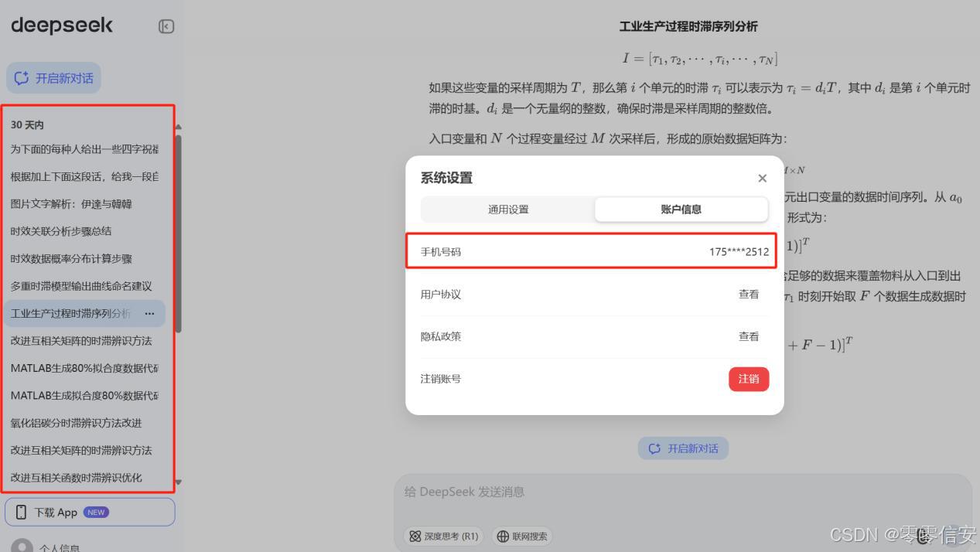Viewport: 980px width, 552px height.
Task: Click the sidebar scroll-up arrow
Action: [x=178, y=128]
